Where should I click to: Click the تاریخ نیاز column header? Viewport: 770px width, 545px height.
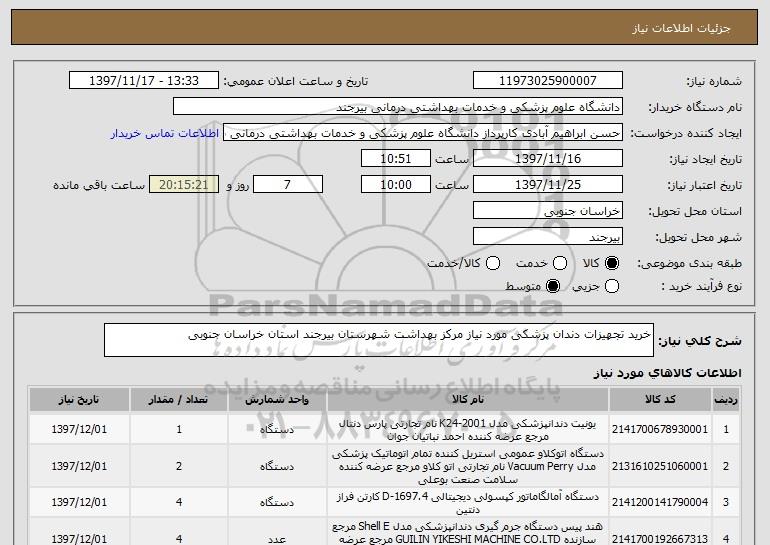point(79,400)
